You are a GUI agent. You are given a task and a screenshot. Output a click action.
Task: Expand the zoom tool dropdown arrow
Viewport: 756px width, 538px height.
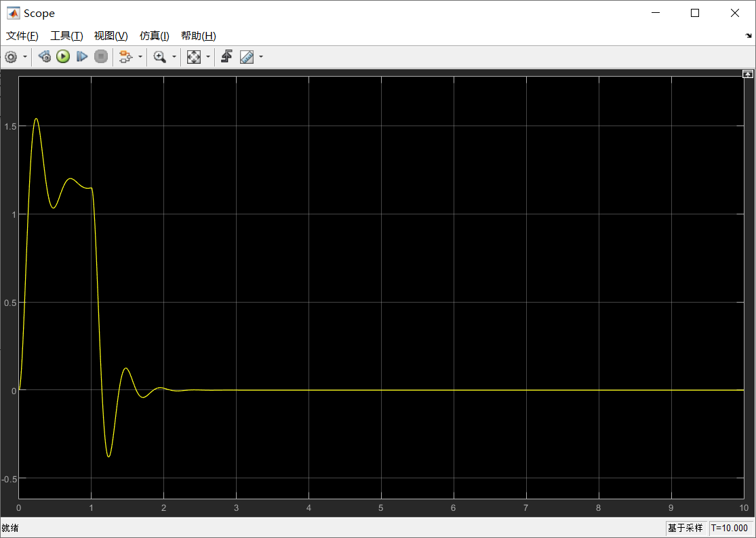[x=174, y=57]
